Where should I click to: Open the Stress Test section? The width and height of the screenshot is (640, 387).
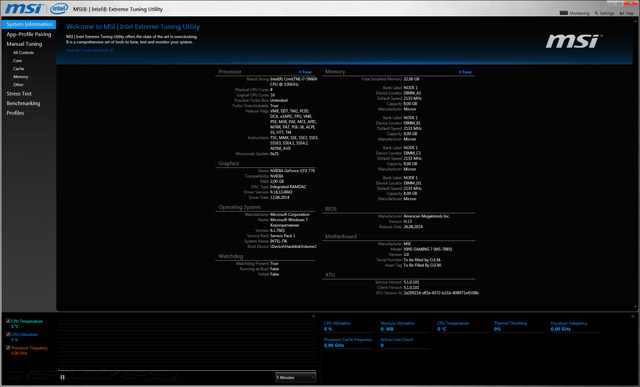(x=19, y=93)
